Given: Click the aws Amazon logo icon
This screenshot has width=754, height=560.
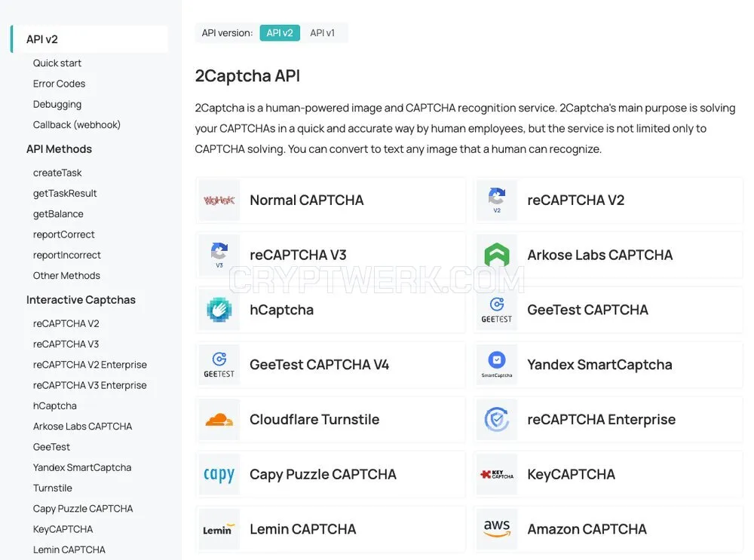Looking at the screenshot, I should (x=497, y=528).
